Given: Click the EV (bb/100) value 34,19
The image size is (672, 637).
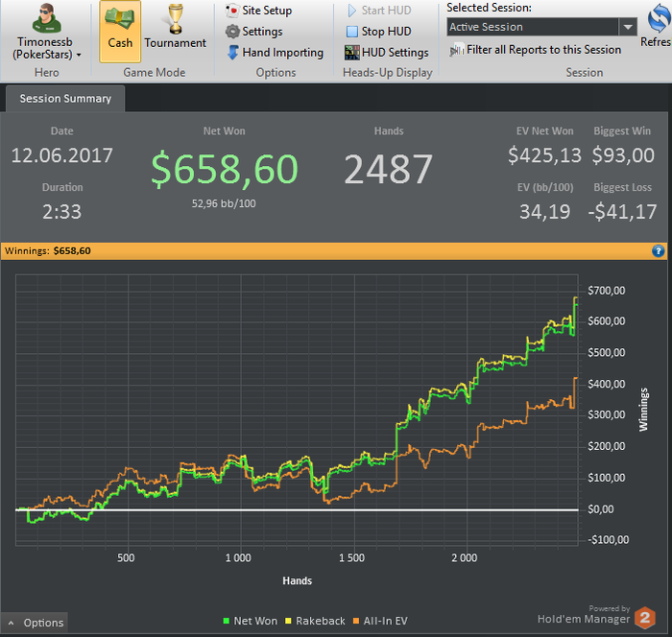Looking at the screenshot, I should pos(544,212).
